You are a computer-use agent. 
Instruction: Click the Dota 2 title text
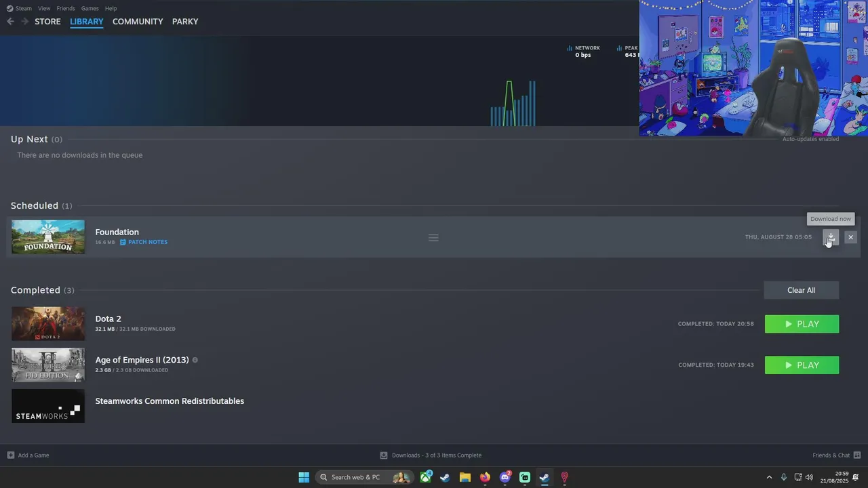(108, 319)
